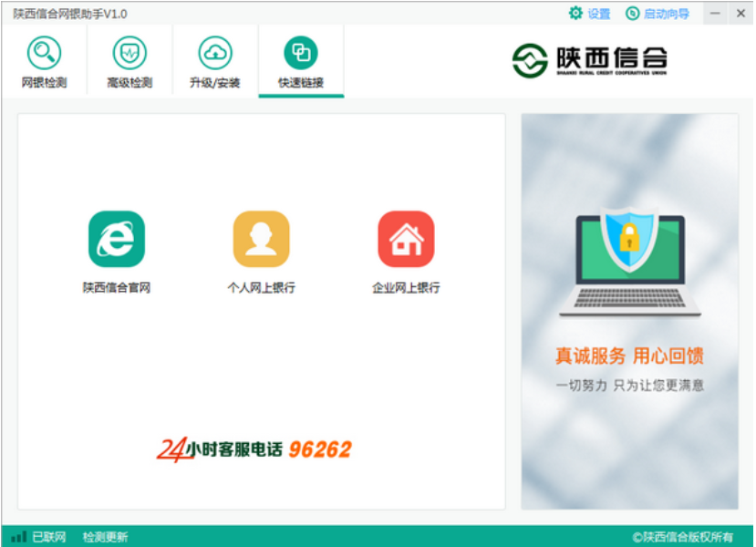Click the 设置 settings gear icon
This screenshot has height=547, width=756.
point(575,13)
